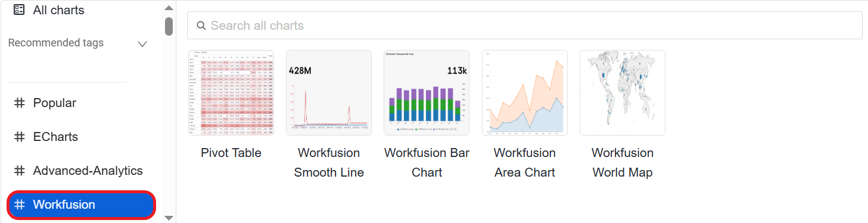This screenshot has height=223, width=868.
Task: Click the Workfusion World Map label
Action: click(623, 163)
